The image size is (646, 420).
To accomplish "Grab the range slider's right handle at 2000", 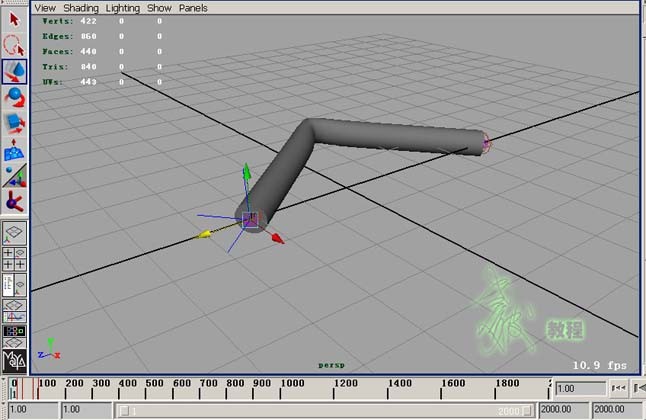I will click(527, 411).
